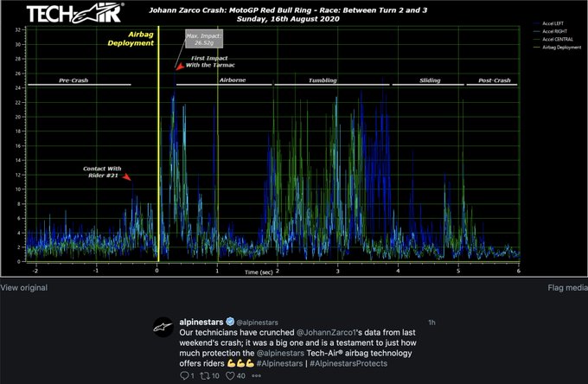Image resolution: width=588 pixels, height=384 pixels.
Task: Click the 'Contact With Rider #21' annotation
Action: [102, 172]
